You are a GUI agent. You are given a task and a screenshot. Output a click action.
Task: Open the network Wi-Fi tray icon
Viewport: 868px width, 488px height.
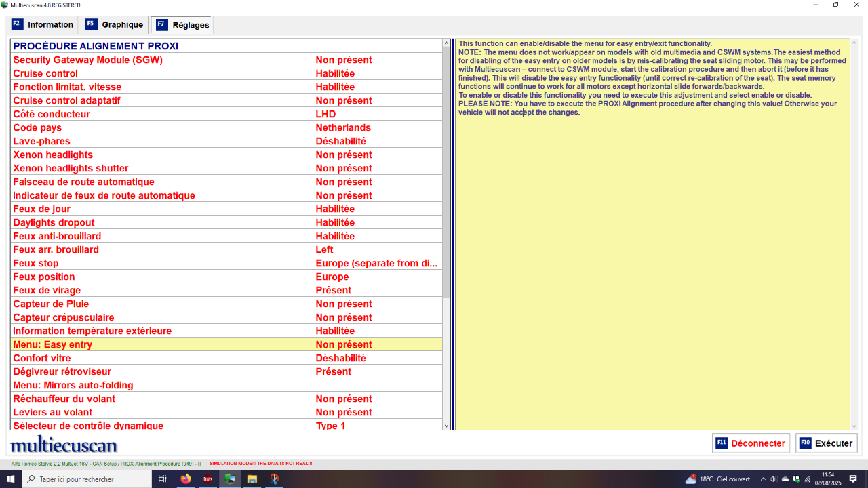coord(808,479)
